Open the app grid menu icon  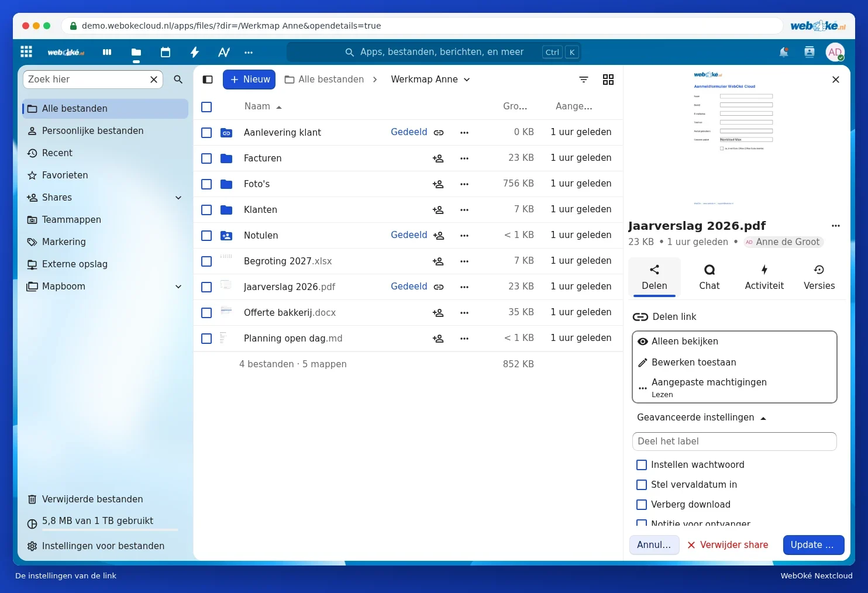[x=26, y=52]
